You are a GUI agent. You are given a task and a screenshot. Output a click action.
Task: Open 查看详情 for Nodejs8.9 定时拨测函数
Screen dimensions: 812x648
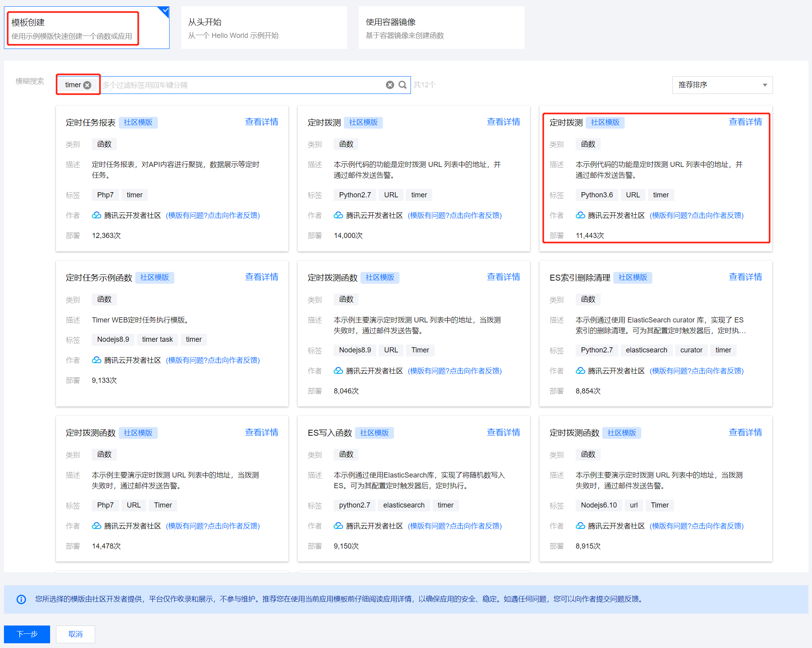pos(503,277)
